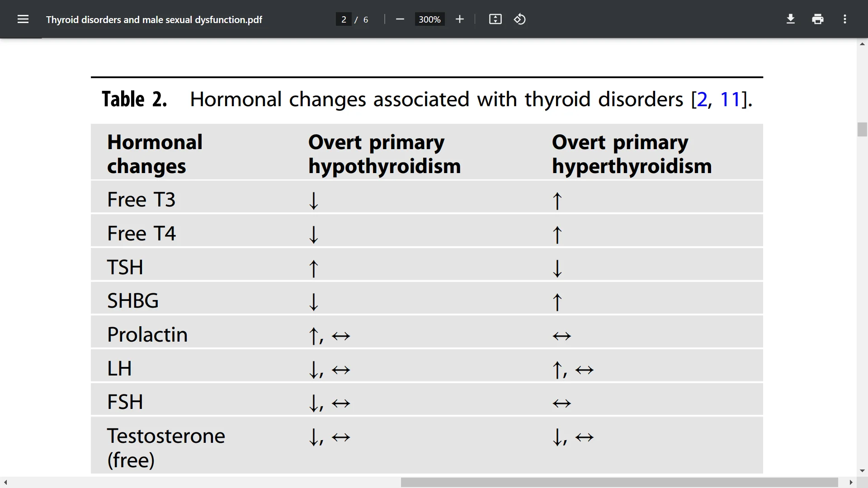Enable the thumbnail view toggle
Image resolution: width=868 pixels, height=488 pixels.
click(23, 19)
